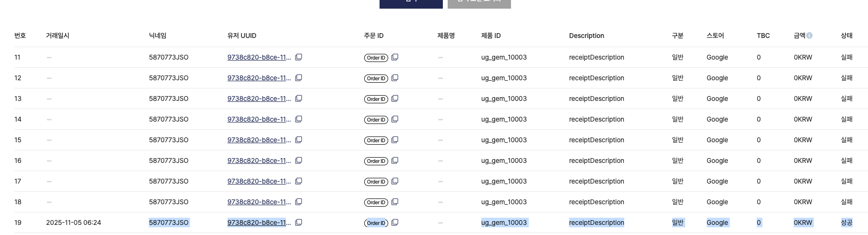This screenshot has width=868, height=235.
Task: Click the Order ID badge in row 18
Action: [376, 202]
